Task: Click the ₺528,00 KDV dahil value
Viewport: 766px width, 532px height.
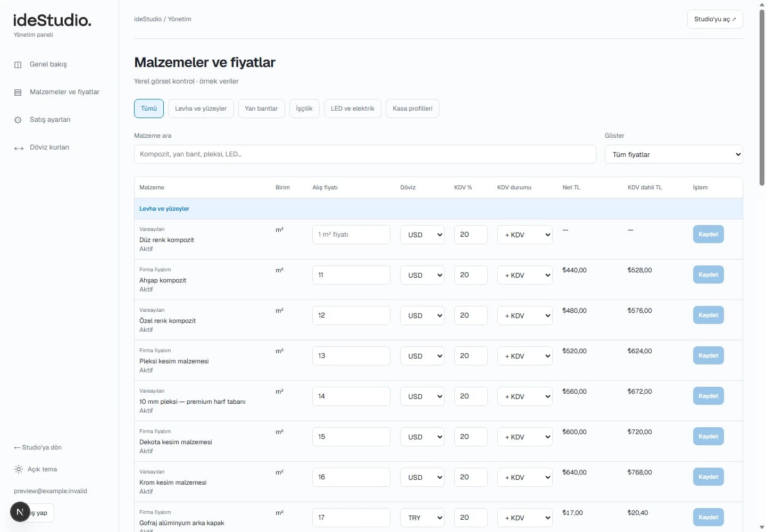Action: (639, 270)
